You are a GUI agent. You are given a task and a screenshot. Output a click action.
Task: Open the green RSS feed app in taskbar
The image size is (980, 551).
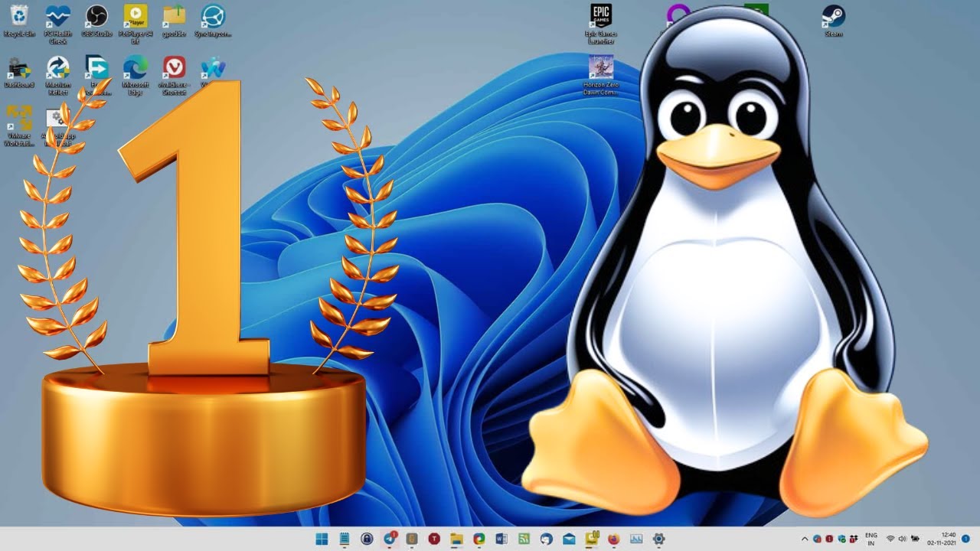click(524, 539)
